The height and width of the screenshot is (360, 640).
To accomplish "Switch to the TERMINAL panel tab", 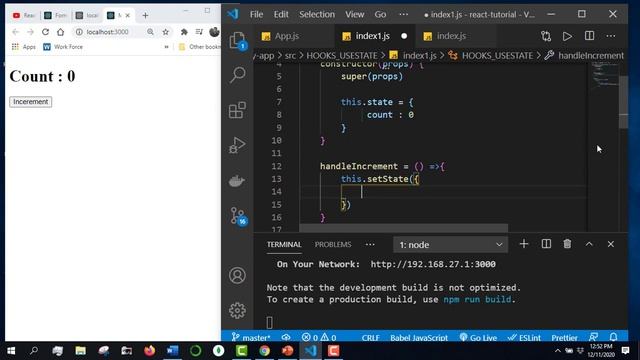I will tap(284, 244).
